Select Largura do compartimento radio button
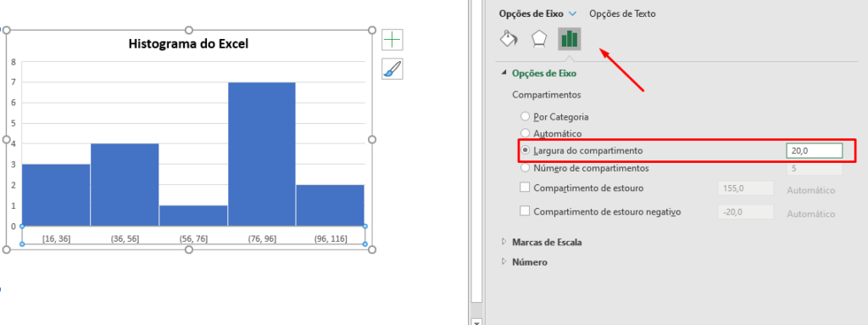The image size is (868, 325). pos(526,150)
